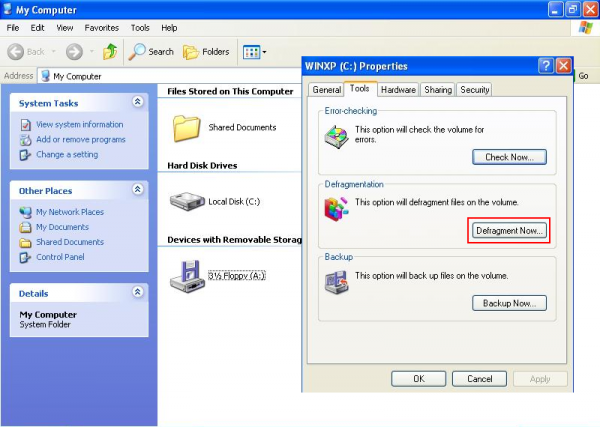This screenshot has height=427, width=600.
Task: Click the Address bar field
Action: point(170,76)
